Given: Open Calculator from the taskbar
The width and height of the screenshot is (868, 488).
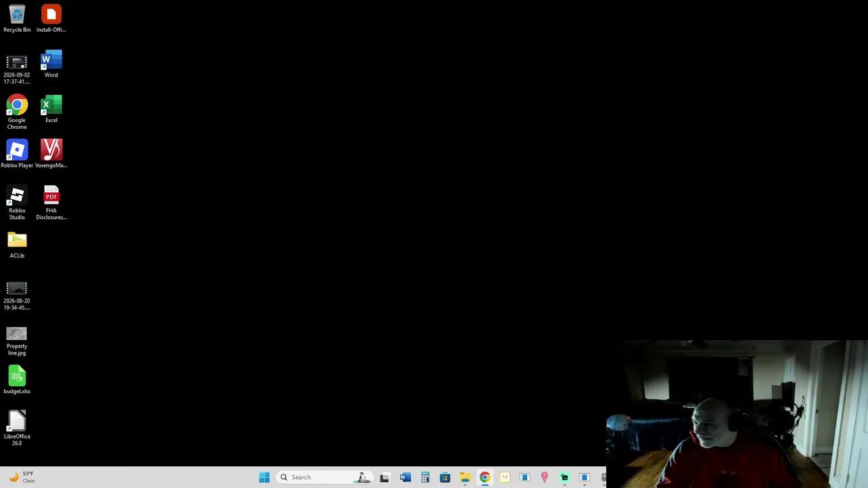Looking at the screenshot, I should tap(425, 477).
